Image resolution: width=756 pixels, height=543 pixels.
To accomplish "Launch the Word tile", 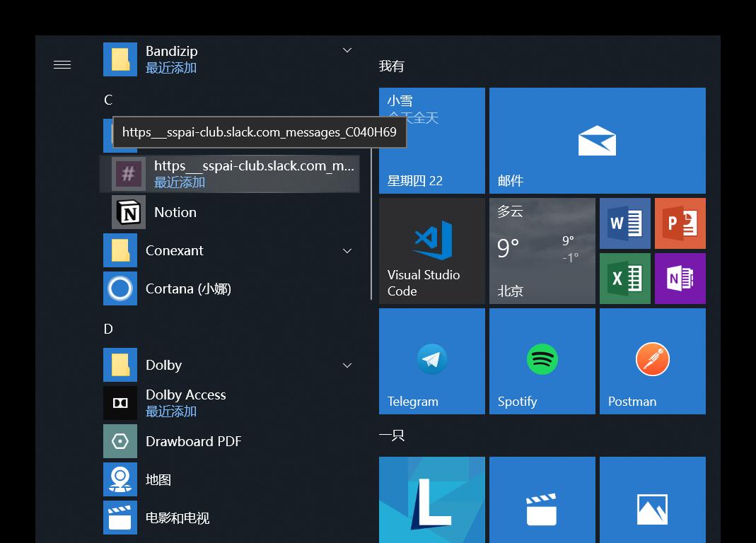I will point(625,223).
